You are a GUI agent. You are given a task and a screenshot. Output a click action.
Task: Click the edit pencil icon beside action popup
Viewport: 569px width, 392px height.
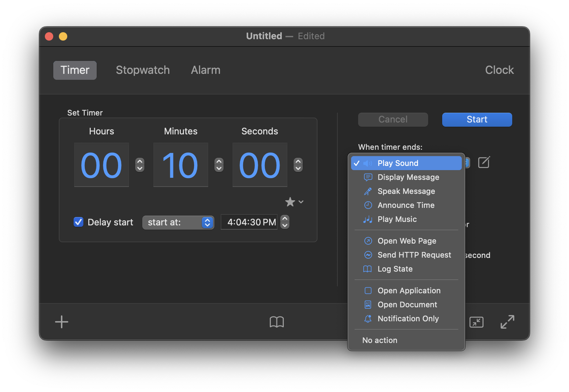point(484,162)
